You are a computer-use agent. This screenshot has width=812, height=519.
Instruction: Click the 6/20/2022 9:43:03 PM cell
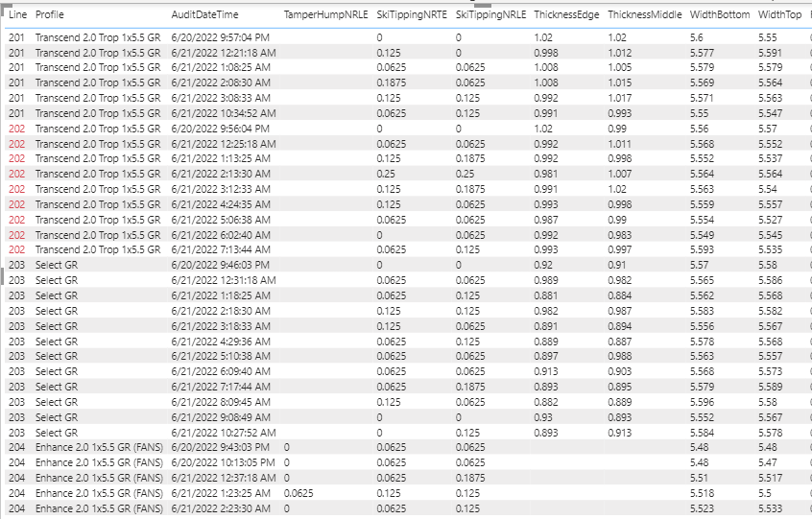coord(221,447)
